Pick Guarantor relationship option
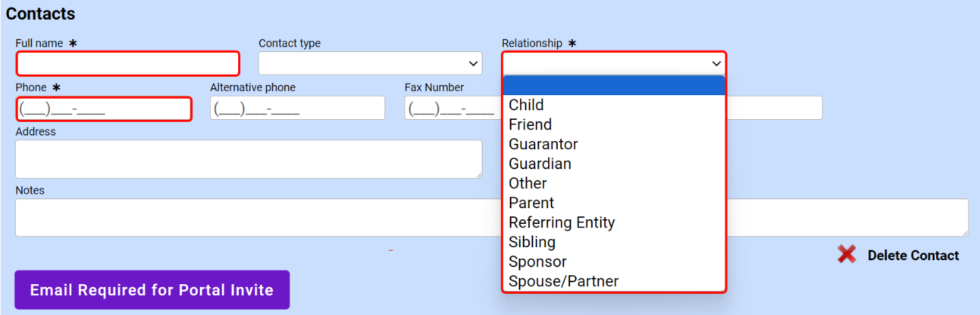Viewport: 980px width, 315px height. (543, 144)
